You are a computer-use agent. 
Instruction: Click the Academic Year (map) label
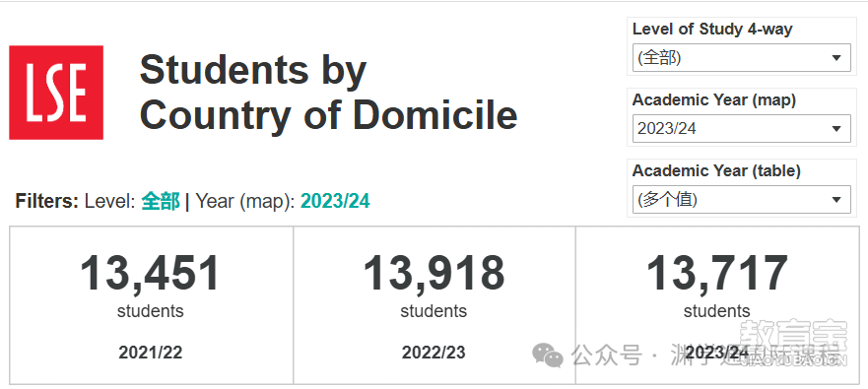(714, 100)
